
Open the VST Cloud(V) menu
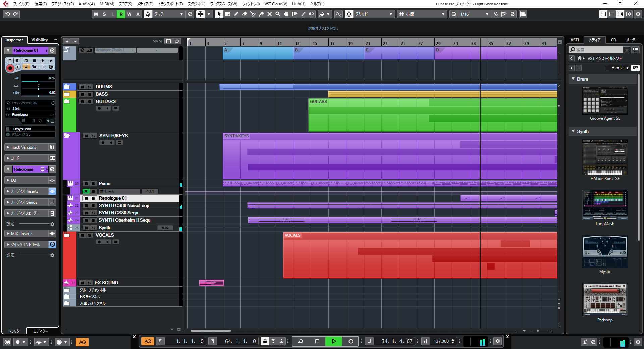pos(276,4)
